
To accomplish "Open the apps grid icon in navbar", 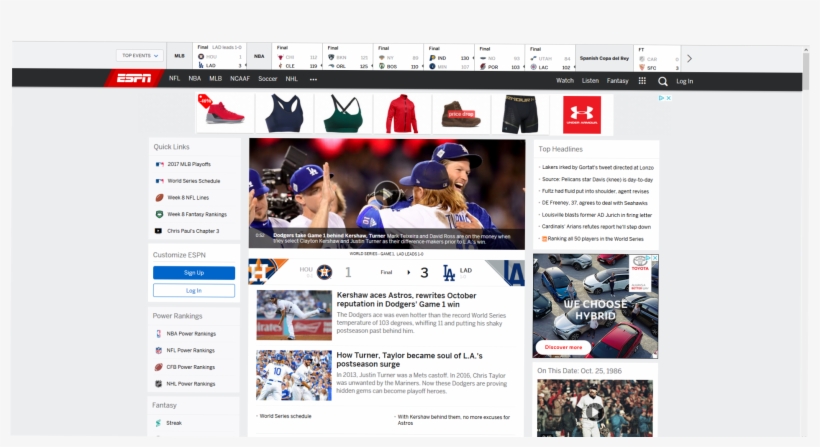I will (x=642, y=81).
